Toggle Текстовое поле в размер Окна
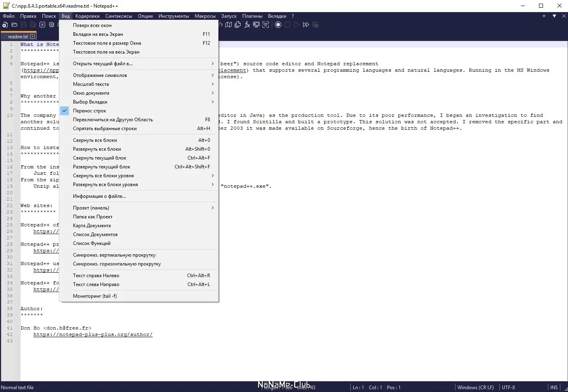This screenshot has height=392, width=568. [x=139, y=43]
